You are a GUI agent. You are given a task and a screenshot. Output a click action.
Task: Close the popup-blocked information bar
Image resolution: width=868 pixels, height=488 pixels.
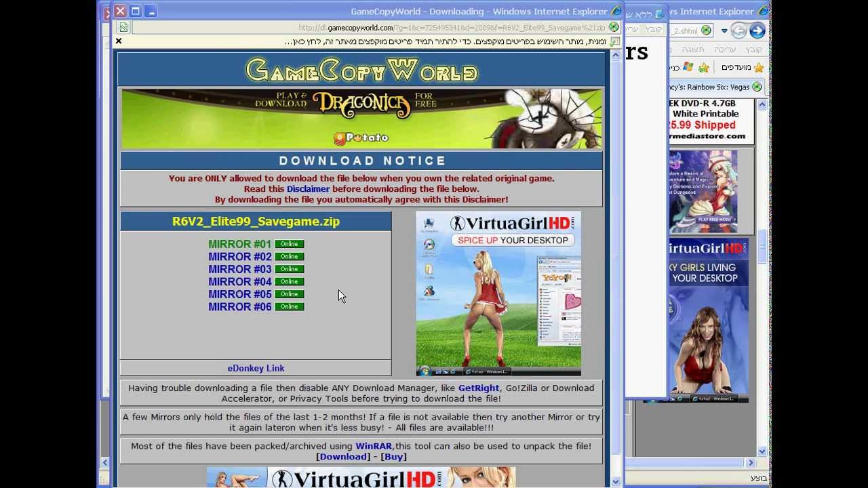[119, 41]
